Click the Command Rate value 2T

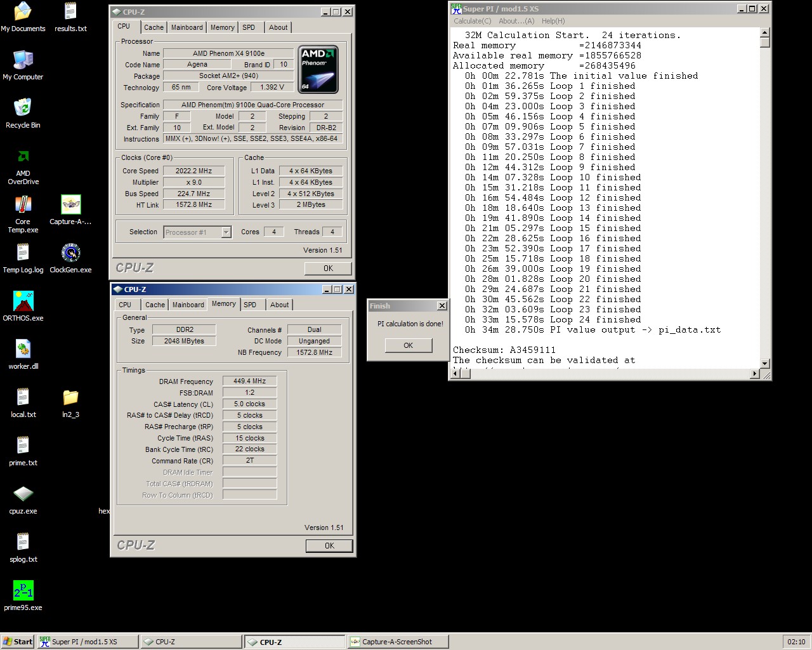point(249,461)
